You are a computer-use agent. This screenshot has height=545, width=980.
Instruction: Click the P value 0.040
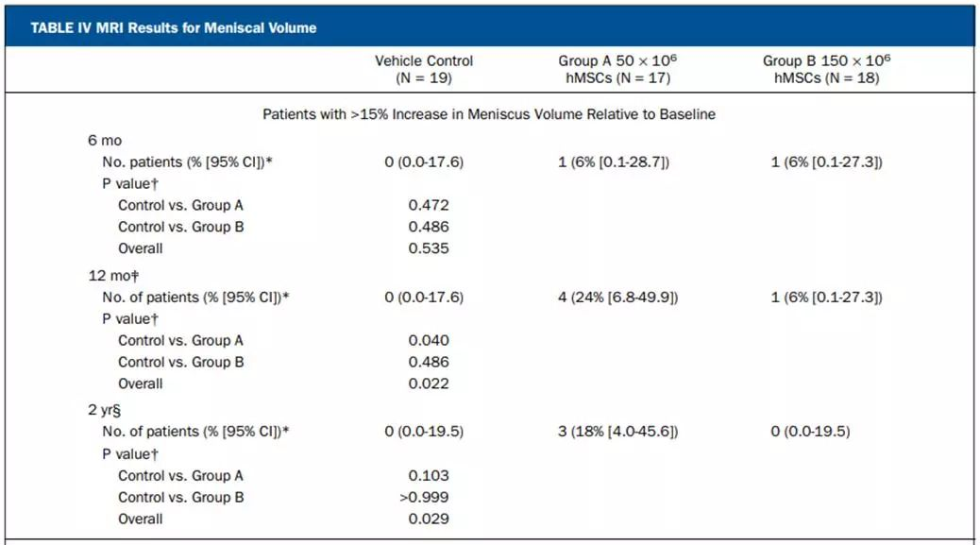(x=429, y=340)
